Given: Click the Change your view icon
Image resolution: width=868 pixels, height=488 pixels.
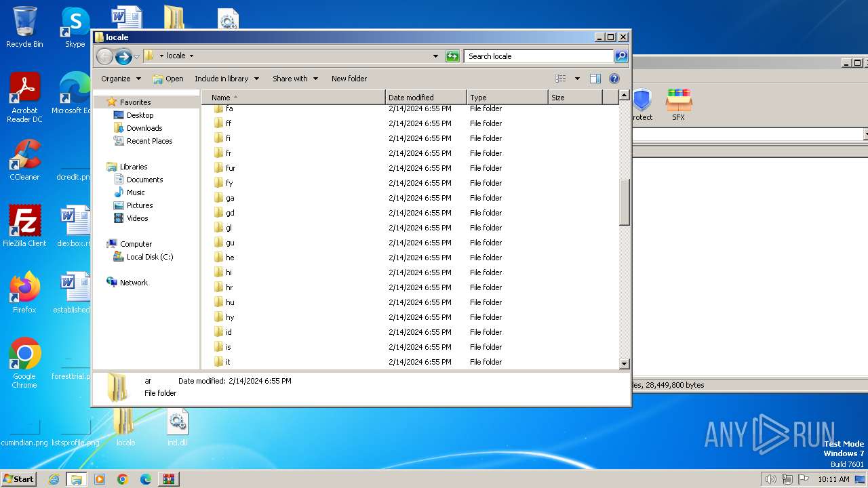Looking at the screenshot, I should coord(561,79).
